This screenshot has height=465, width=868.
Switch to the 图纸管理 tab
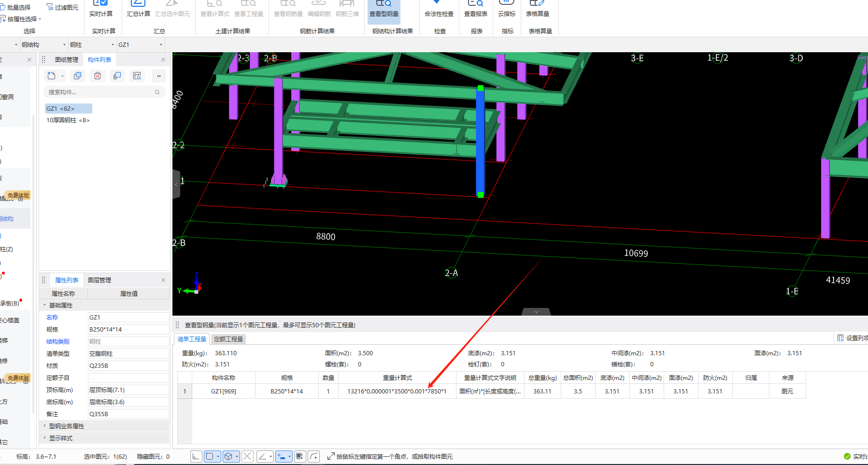[66, 60]
